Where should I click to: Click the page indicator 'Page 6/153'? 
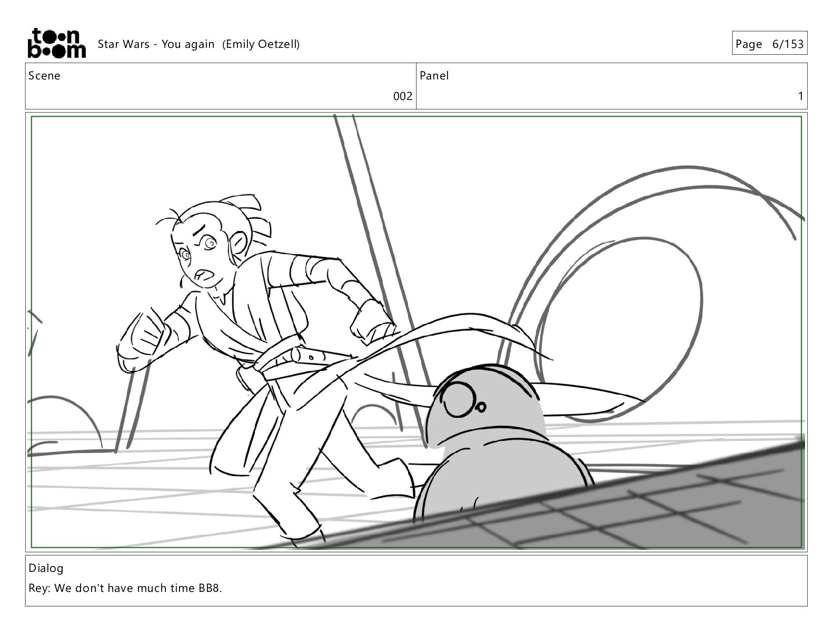click(x=769, y=44)
